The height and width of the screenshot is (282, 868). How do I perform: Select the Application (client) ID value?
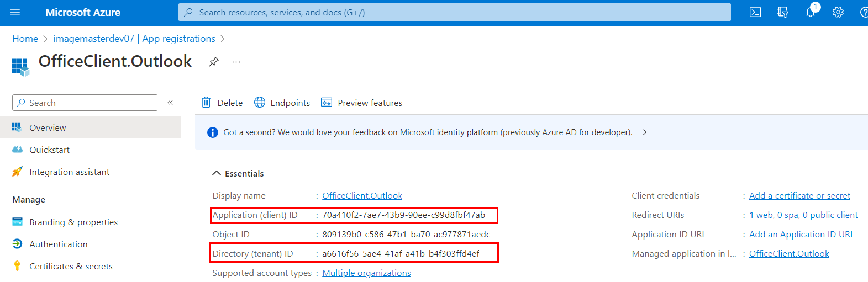tap(404, 215)
